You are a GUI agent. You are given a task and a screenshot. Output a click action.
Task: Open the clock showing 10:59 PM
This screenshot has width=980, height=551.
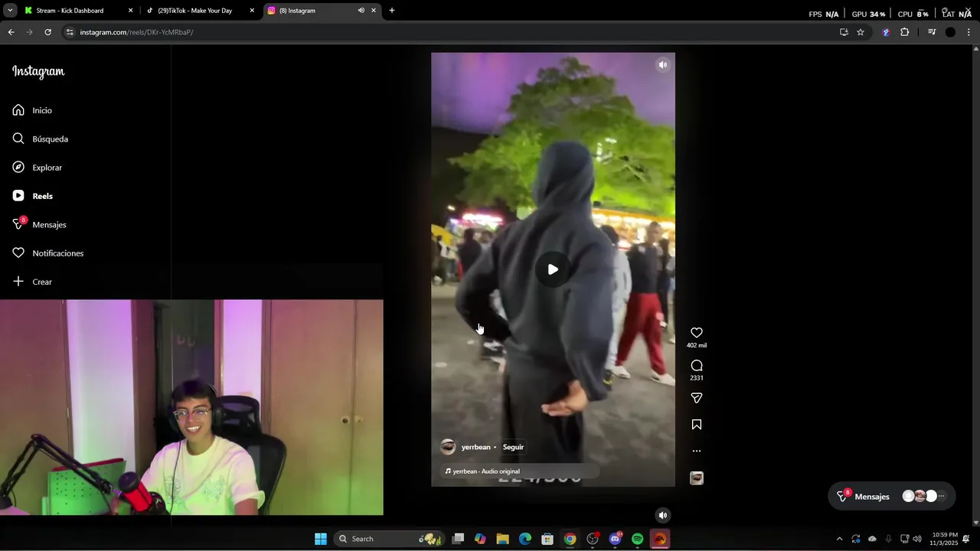[945, 539]
